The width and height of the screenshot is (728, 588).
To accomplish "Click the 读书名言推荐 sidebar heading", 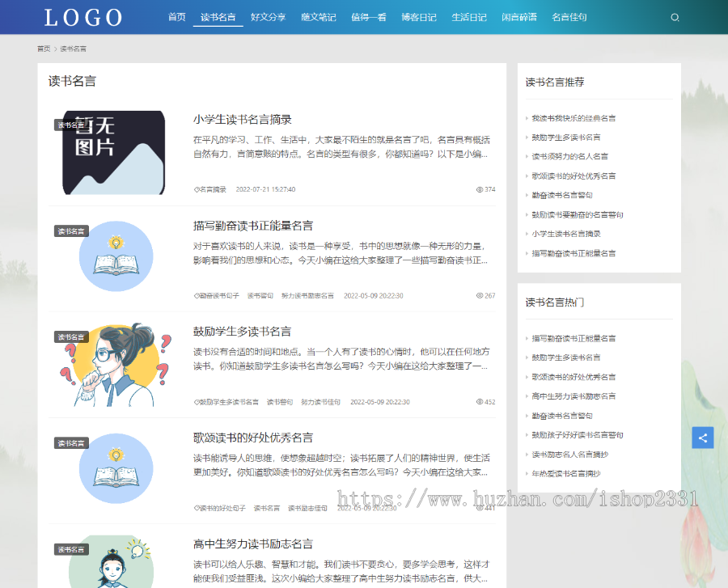I will 555,82.
